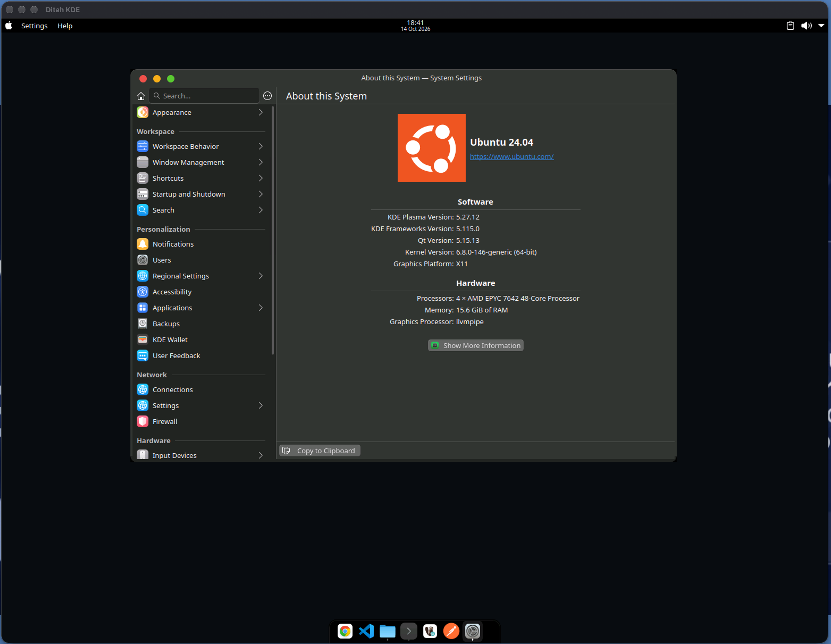Open the Settings menu in top bar

click(x=34, y=26)
